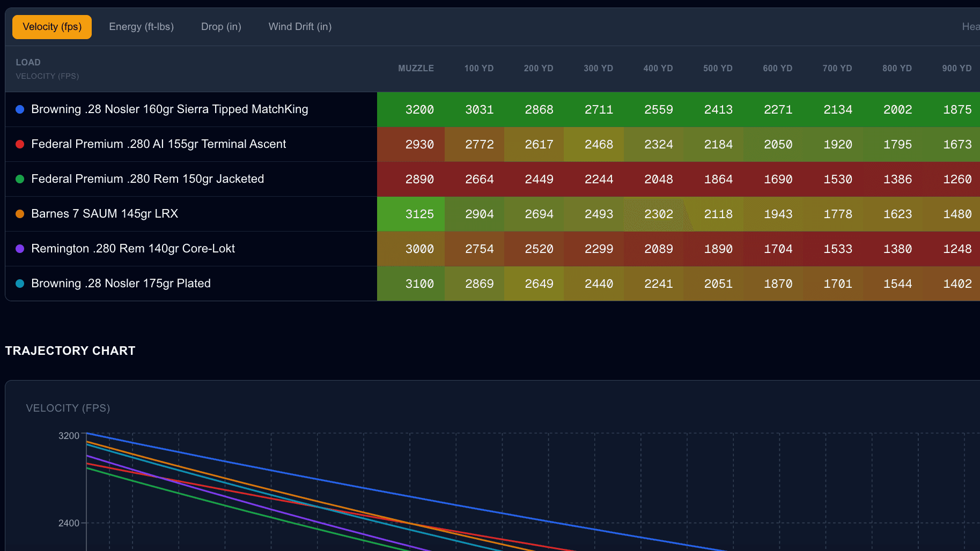Click the Velocity (fps) tab

point(51,26)
